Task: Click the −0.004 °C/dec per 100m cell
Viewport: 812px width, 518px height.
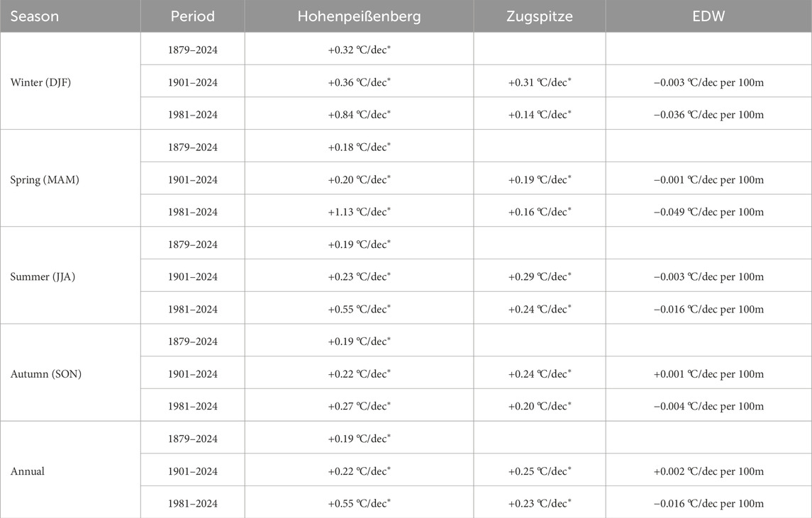Action: [x=708, y=406]
